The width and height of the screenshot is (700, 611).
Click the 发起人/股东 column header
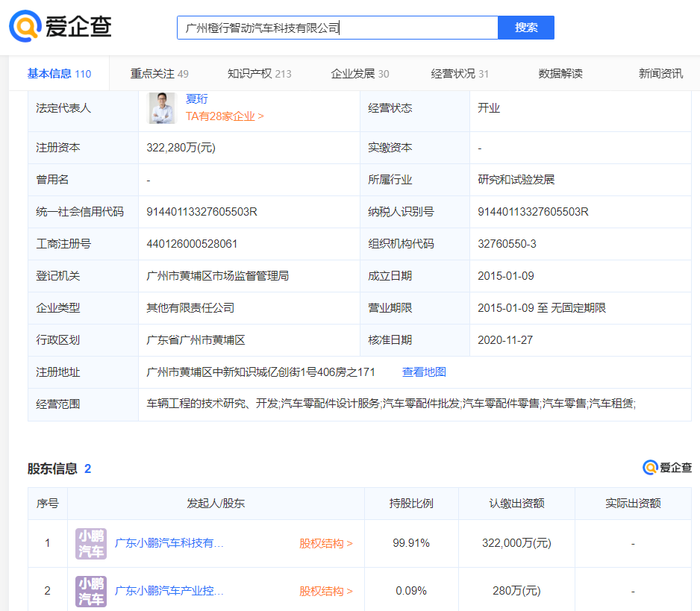tap(216, 504)
